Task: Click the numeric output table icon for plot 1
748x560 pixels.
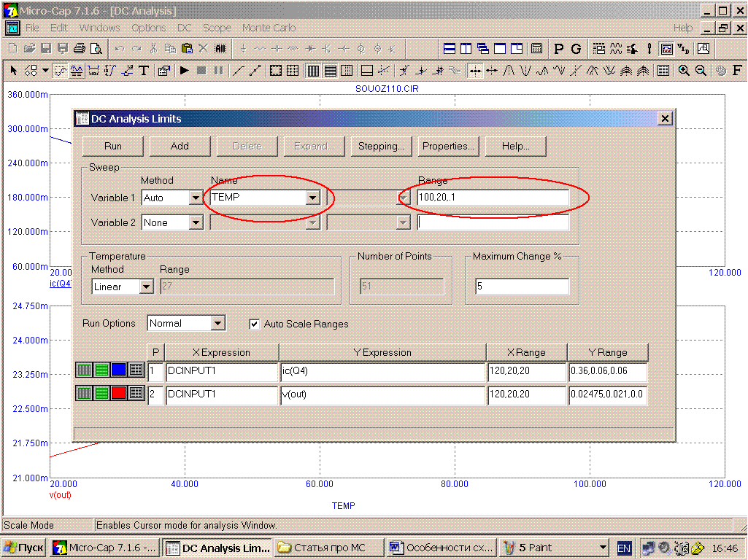Action: (136, 370)
